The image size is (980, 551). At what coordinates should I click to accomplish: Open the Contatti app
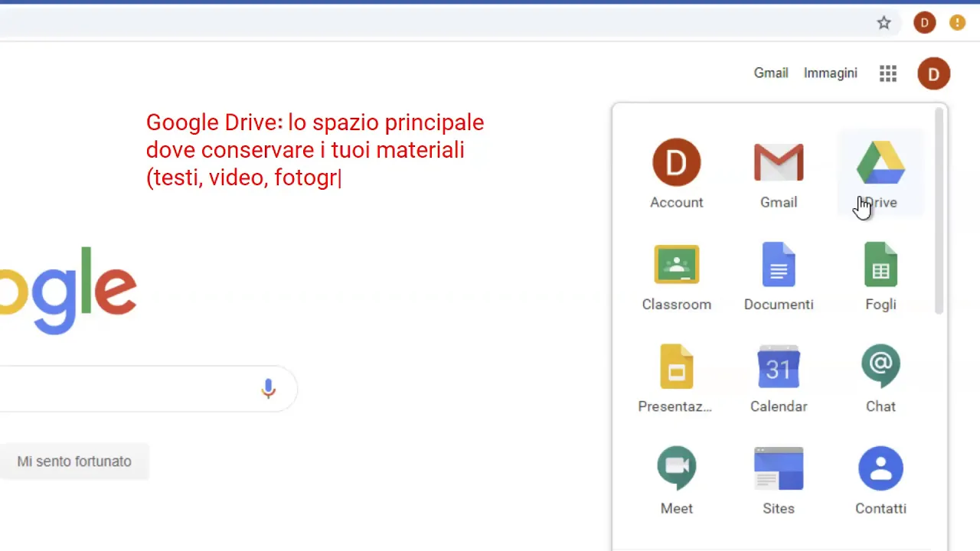[x=880, y=480]
